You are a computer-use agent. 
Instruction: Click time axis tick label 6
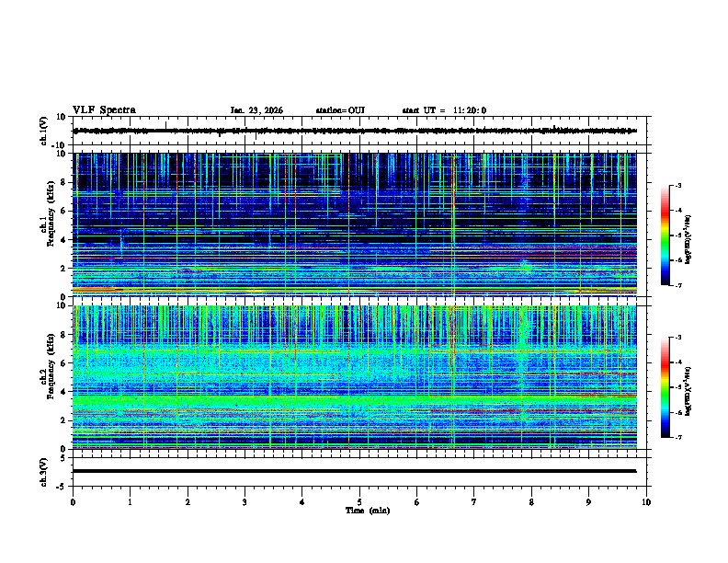tap(417, 502)
